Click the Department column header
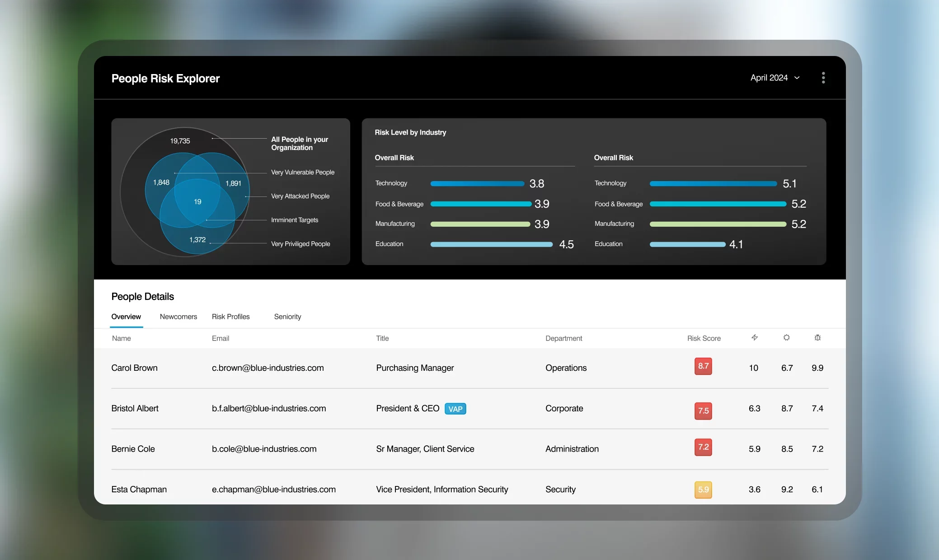939x560 pixels. click(563, 338)
